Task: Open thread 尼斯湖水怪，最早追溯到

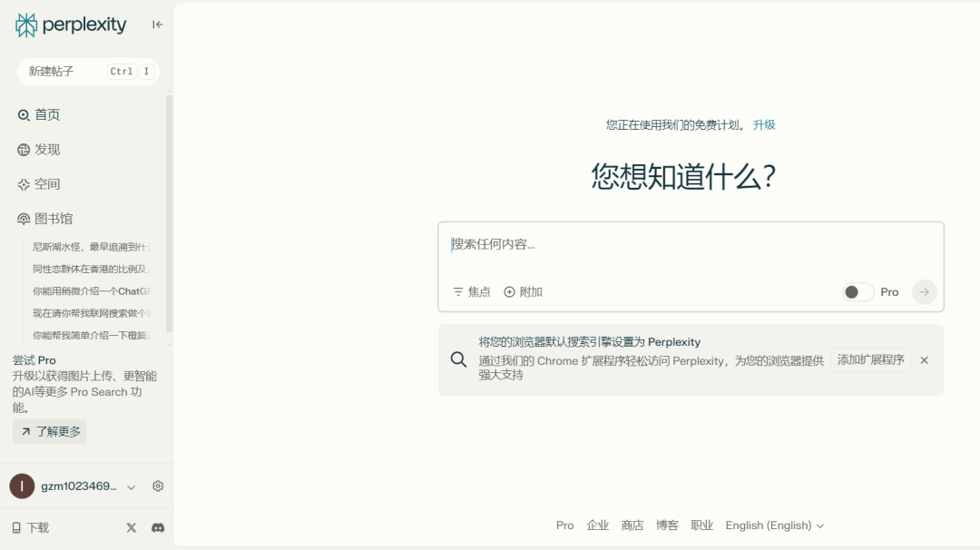Action: click(92, 247)
